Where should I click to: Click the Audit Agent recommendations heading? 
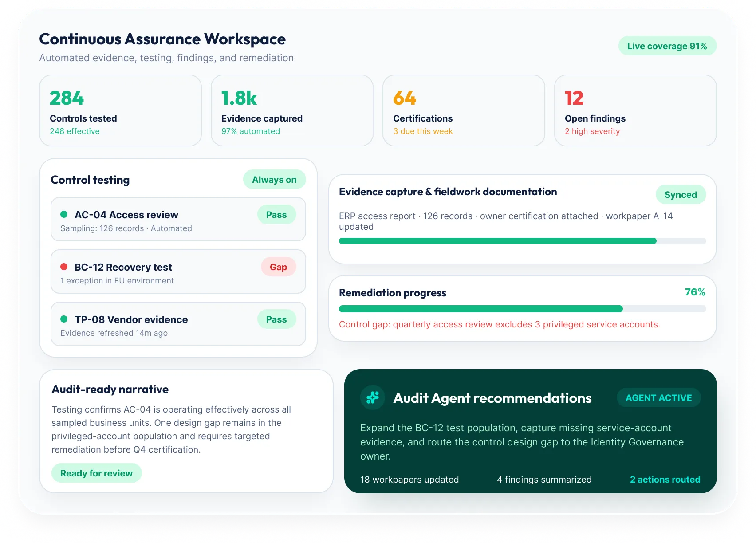pyautogui.click(x=492, y=398)
